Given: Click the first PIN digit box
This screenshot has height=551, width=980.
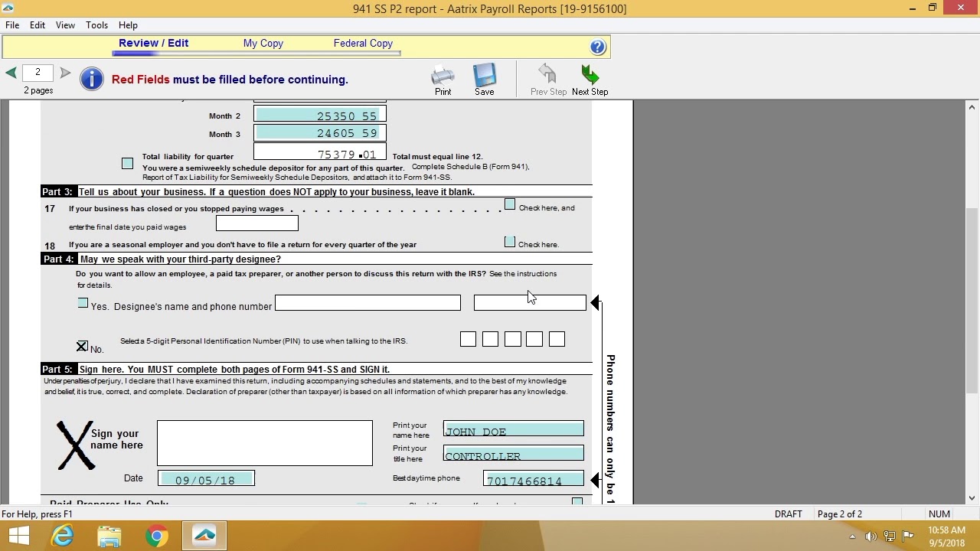Looking at the screenshot, I should pos(468,339).
